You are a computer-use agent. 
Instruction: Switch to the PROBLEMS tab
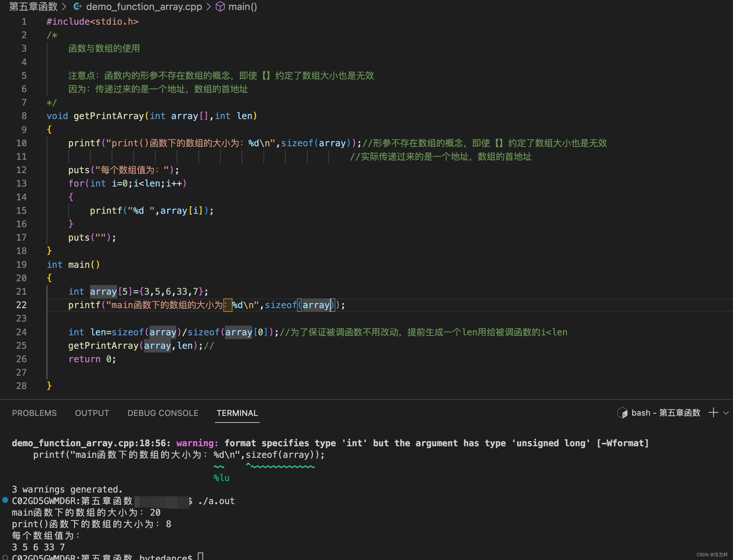[x=34, y=413]
